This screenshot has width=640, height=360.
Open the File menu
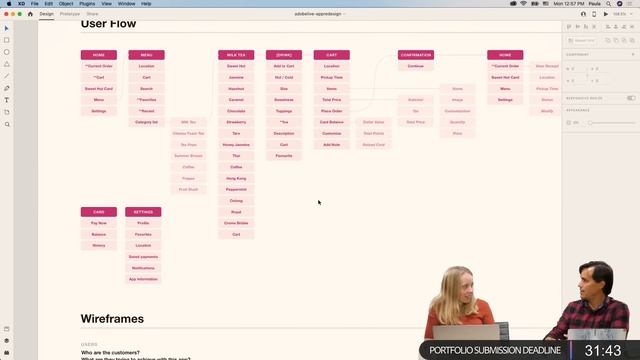(x=35, y=4)
